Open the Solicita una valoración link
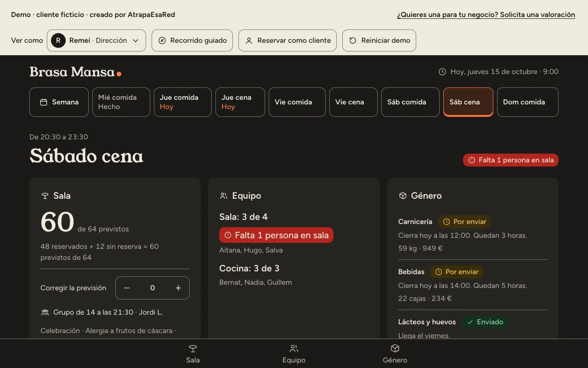Image resolution: width=588 pixels, height=368 pixels. tap(486, 15)
